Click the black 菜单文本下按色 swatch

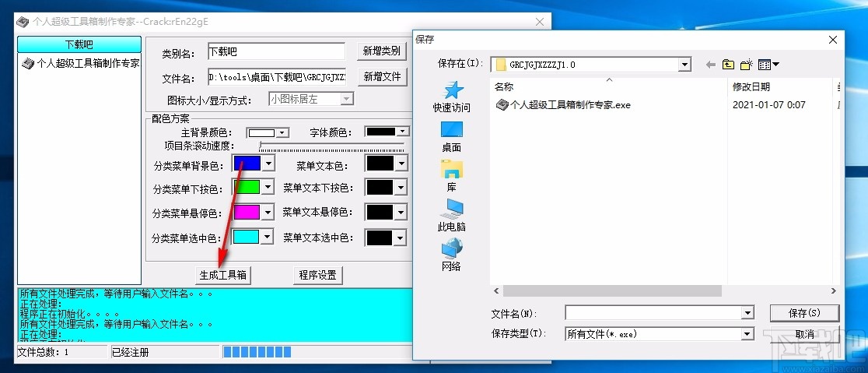point(380,188)
